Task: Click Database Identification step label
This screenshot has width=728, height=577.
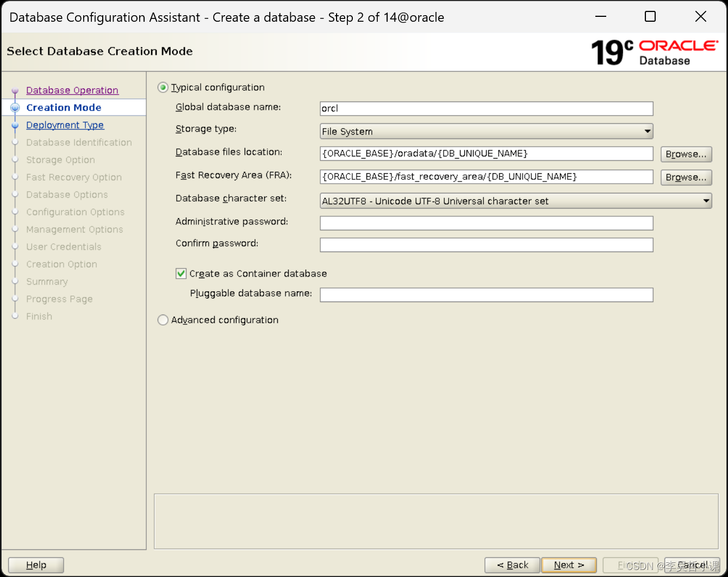Action: pos(79,142)
